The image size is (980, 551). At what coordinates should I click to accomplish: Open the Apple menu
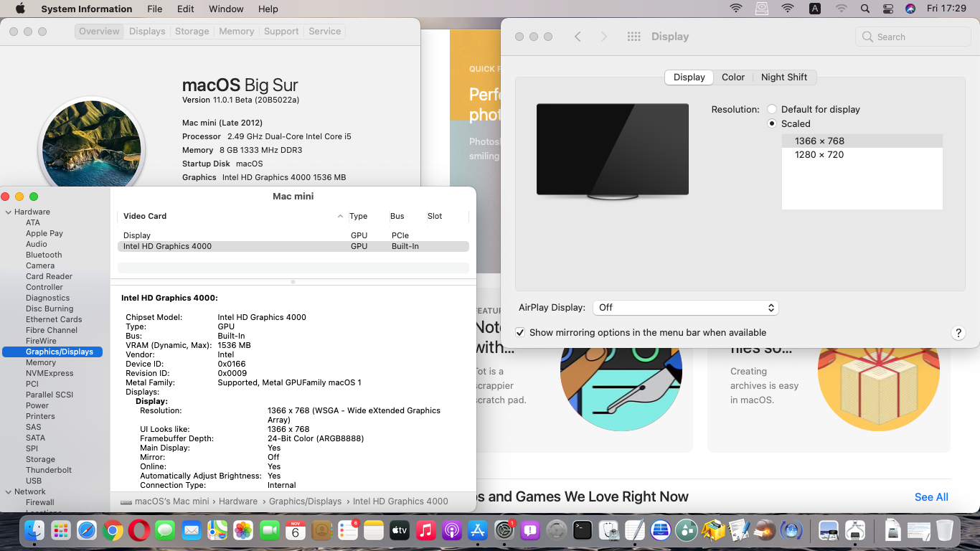[20, 9]
